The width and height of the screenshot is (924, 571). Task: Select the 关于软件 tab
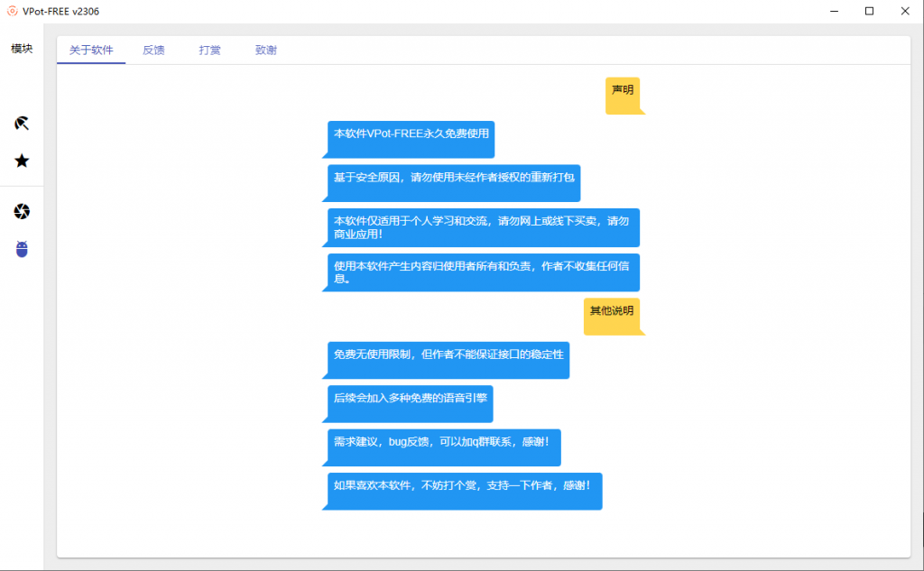[90, 51]
